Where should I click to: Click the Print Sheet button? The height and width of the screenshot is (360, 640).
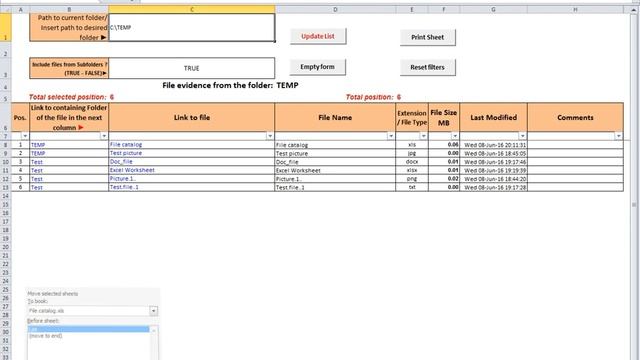tap(427, 37)
